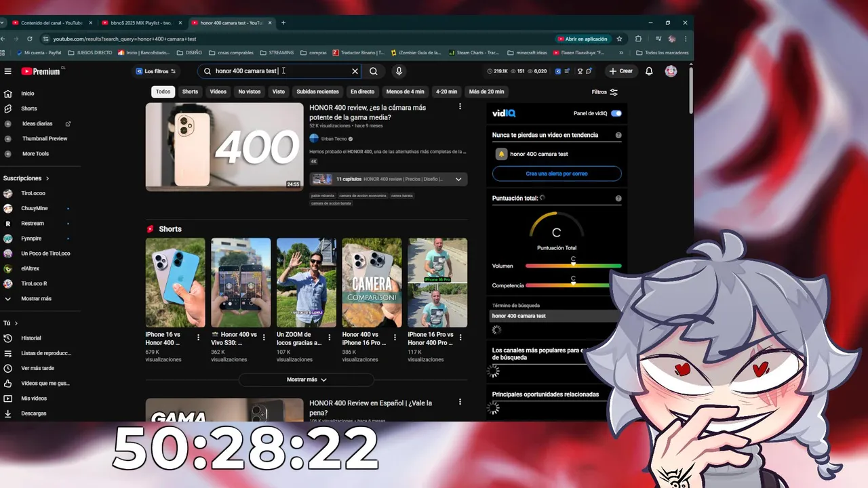Open the account avatar menu

click(x=671, y=71)
